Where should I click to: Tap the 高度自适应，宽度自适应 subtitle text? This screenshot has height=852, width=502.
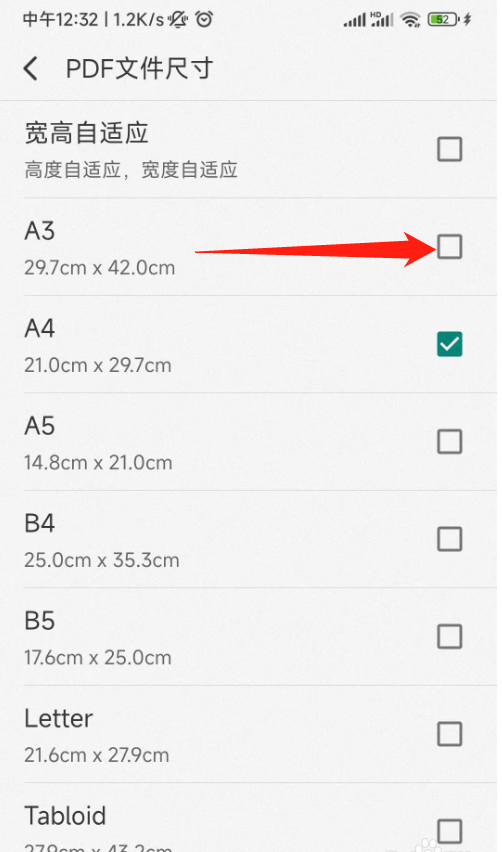tap(131, 170)
